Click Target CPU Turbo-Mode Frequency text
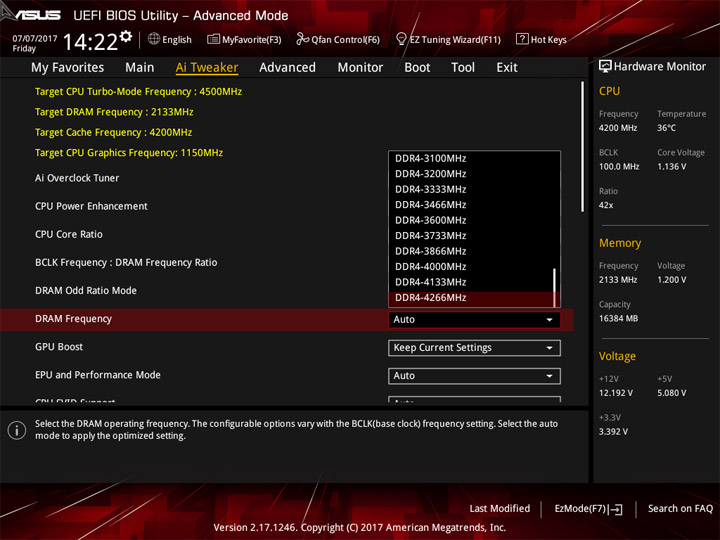Image resolution: width=720 pixels, height=540 pixels. (x=138, y=91)
